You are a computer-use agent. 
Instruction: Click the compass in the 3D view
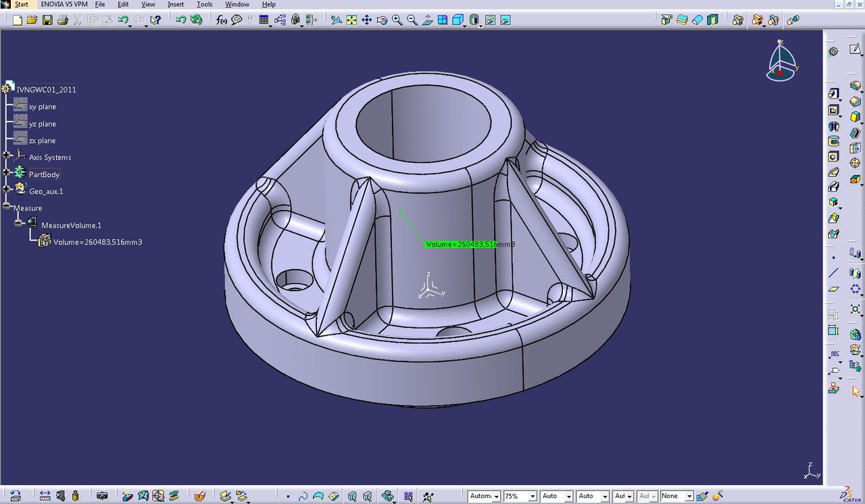pos(781,61)
